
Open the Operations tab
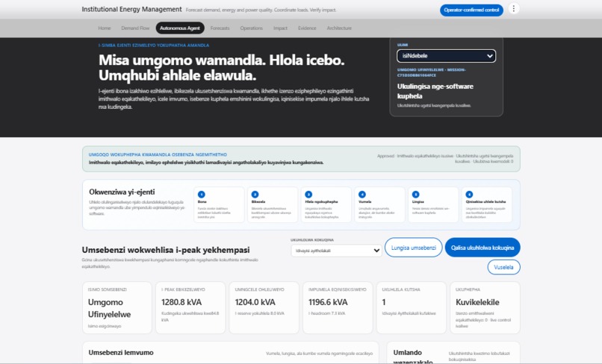(x=251, y=28)
